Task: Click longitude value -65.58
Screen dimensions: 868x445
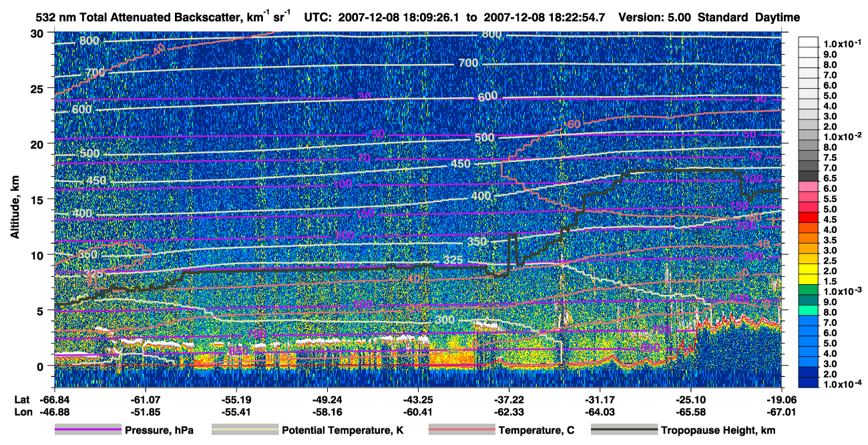Action: (691, 412)
